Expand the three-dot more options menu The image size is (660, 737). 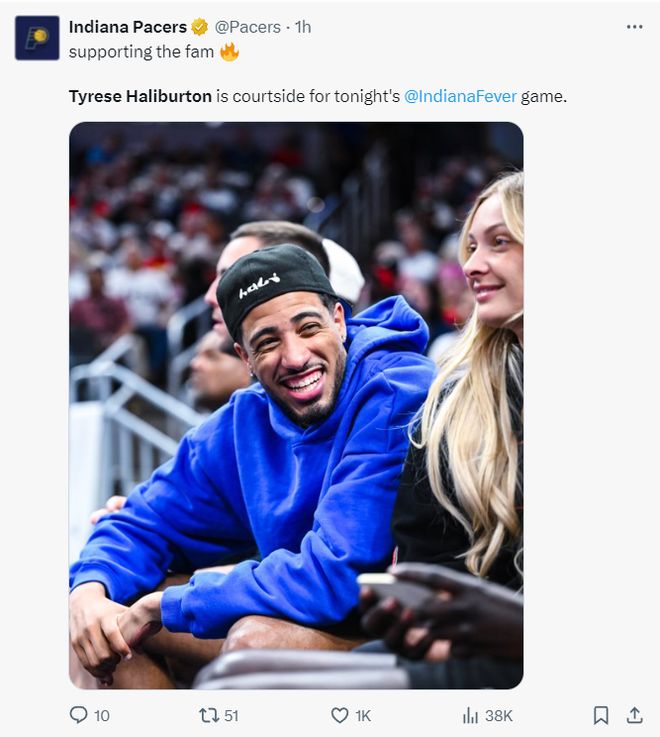[x=634, y=27]
